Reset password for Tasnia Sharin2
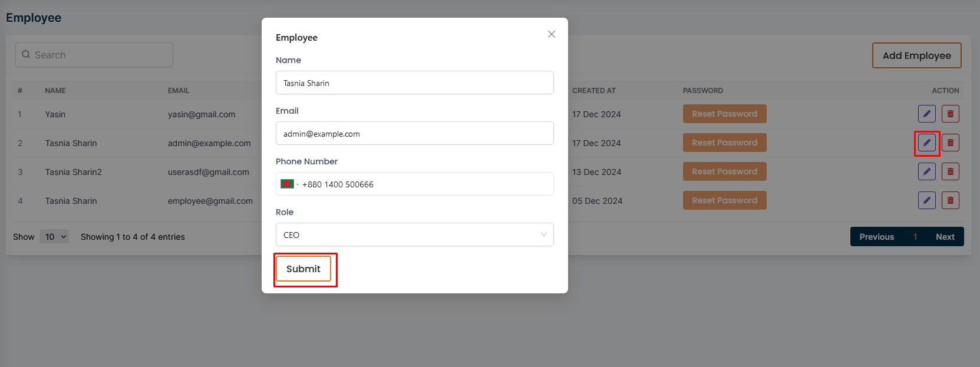The width and height of the screenshot is (980, 367). (724, 171)
